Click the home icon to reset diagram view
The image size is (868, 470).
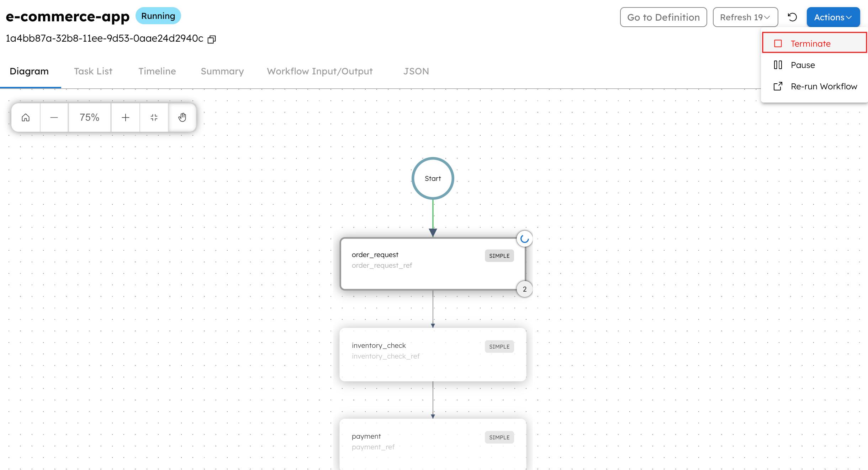pyautogui.click(x=25, y=117)
